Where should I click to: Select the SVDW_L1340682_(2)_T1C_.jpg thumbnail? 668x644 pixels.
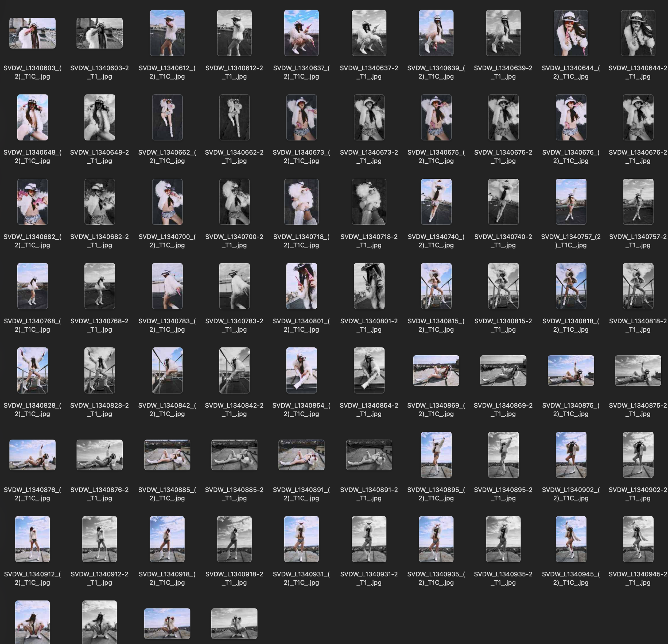coord(32,202)
